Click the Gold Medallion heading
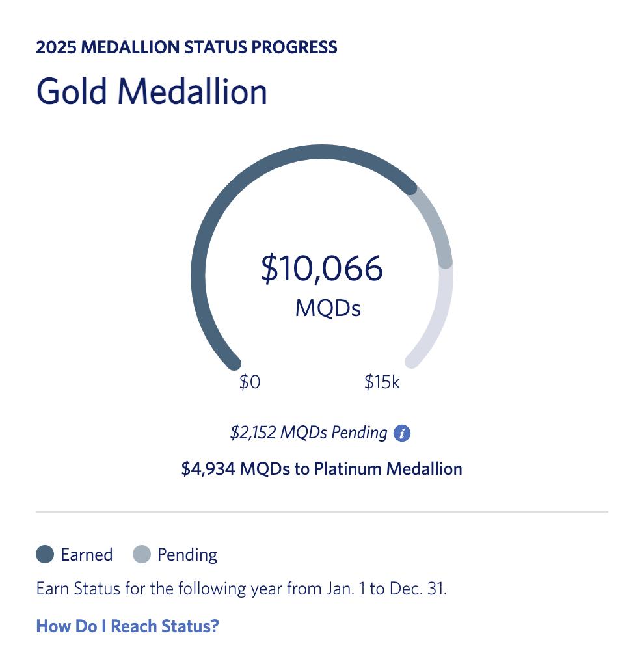This screenshot has width=644, height=666. [152, 91]
